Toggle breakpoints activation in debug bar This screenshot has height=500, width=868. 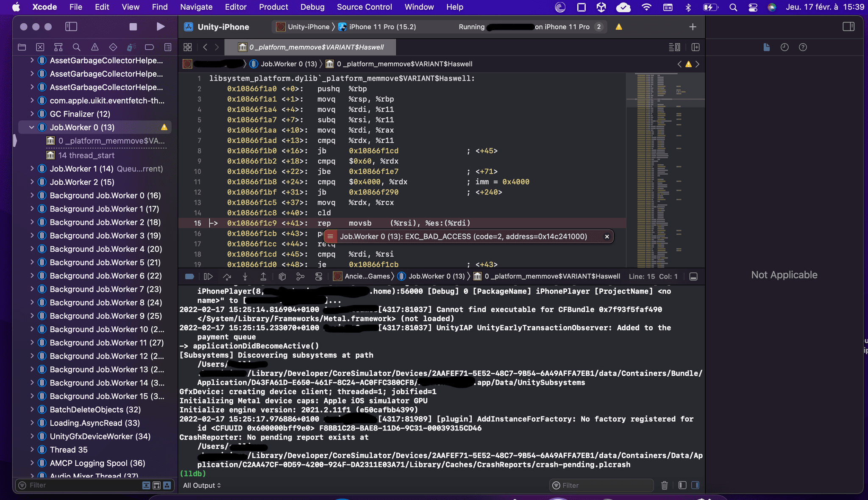point(189,276)
